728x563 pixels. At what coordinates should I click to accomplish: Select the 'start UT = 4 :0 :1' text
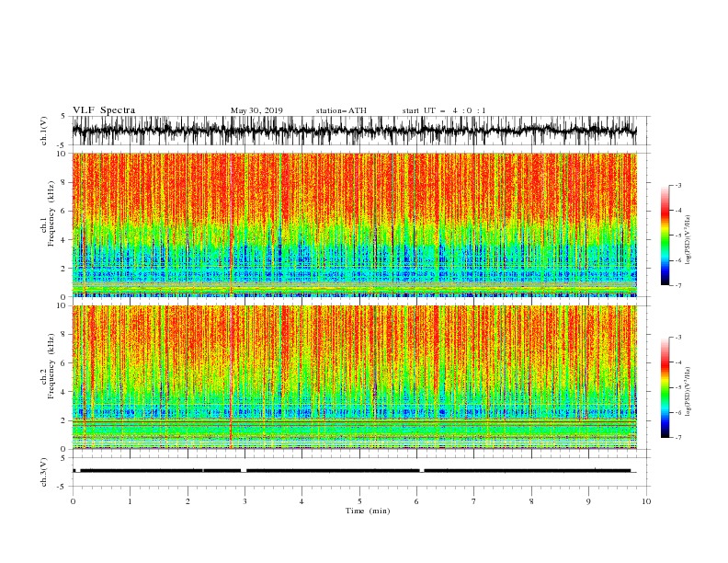(444, 110)
